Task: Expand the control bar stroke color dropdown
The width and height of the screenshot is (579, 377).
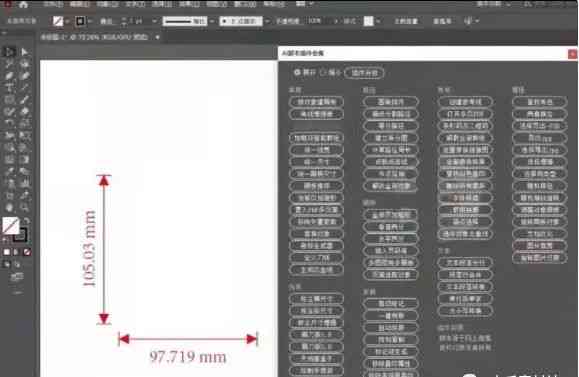Action: pos(90,21)
